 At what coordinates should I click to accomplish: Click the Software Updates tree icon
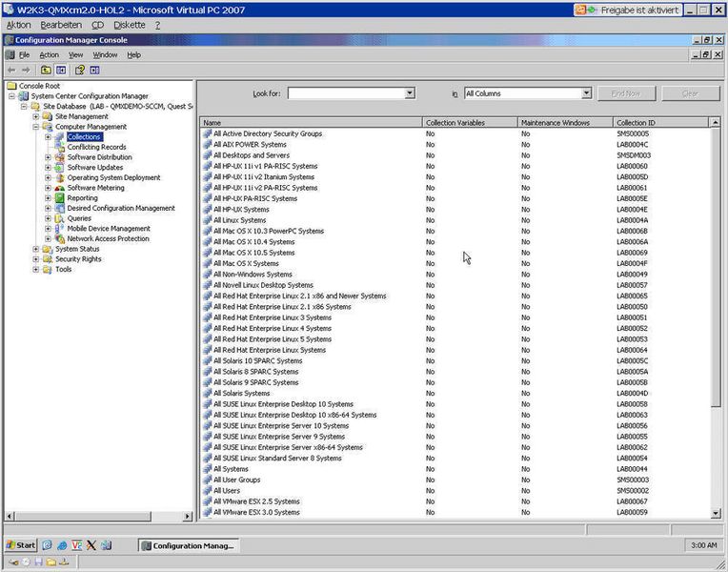click(59, 168)
